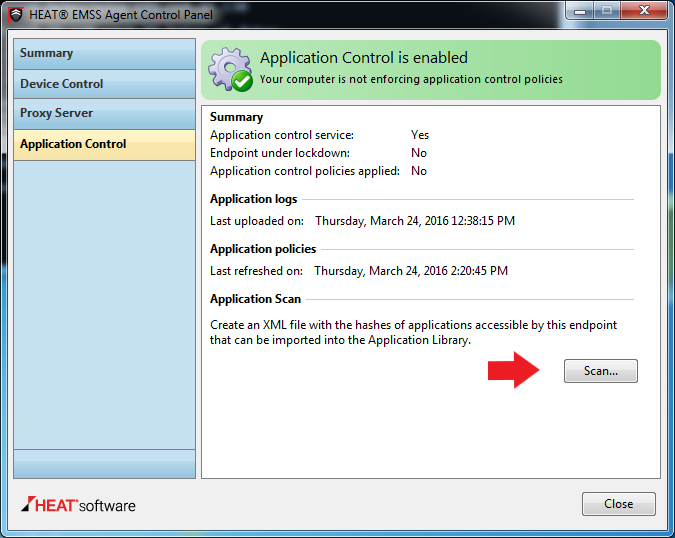This screenshot has width=675, height=538.
Task: Click the 'Application Control is enabled' banner heading
Action: 364,58
